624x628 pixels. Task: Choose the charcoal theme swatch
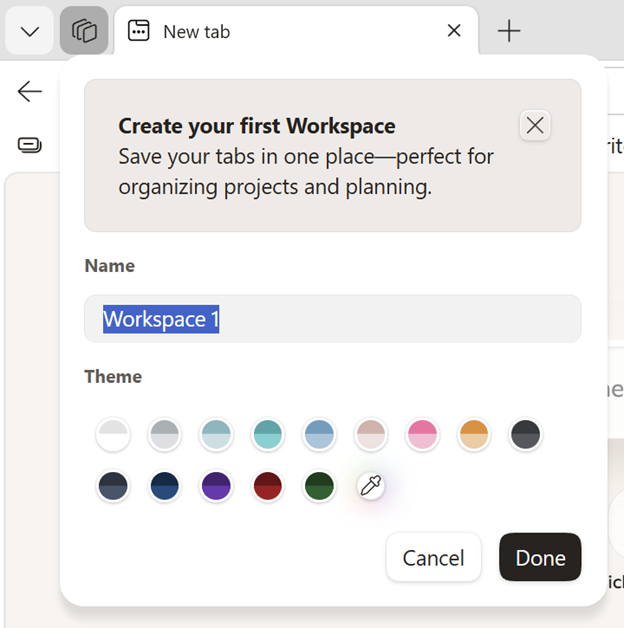tap(525, 435)
